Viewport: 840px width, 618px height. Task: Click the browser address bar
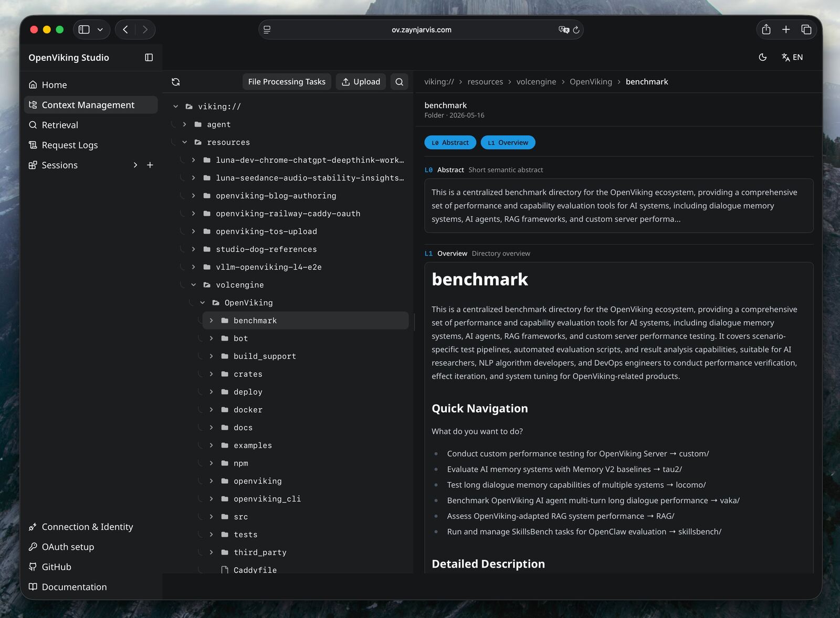pyautogui.click(x=421, y=30)
